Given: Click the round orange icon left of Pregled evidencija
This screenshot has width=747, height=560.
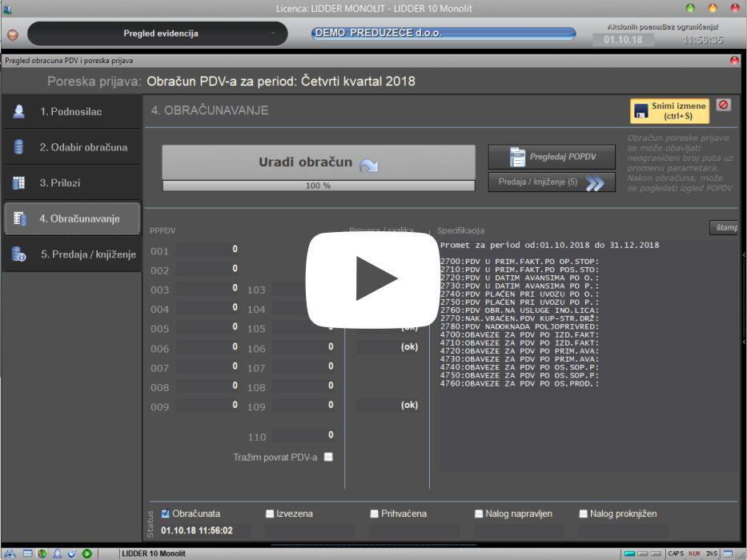Looking at the screenshot, I should click(x=13, y=34).
